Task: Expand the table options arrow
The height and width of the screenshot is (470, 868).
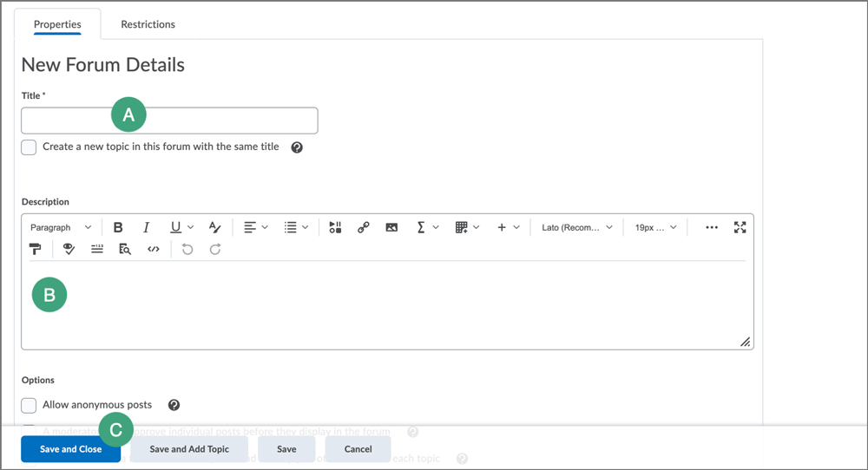Action: coord(476,227)
